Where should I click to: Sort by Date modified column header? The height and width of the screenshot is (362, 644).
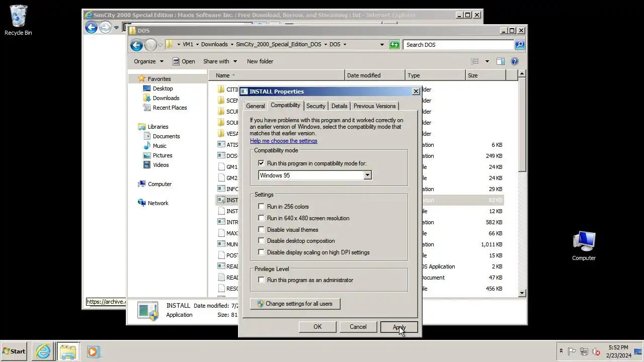pos(375,75)
